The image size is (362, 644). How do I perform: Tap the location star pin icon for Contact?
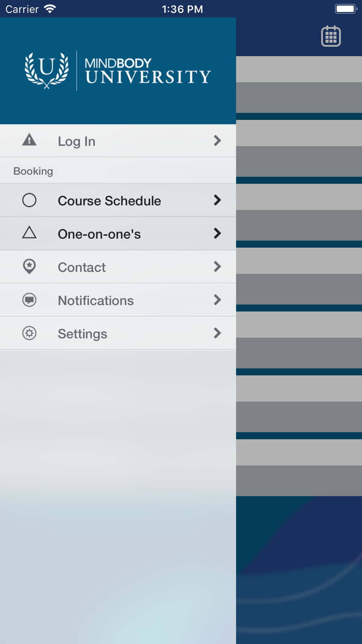point(29,267)
